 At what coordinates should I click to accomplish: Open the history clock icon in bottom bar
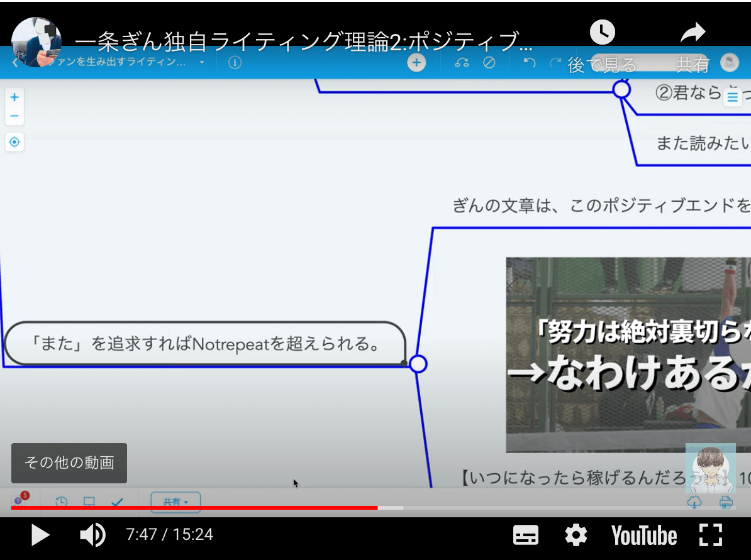pyautogui.click(x=61, y=502)
